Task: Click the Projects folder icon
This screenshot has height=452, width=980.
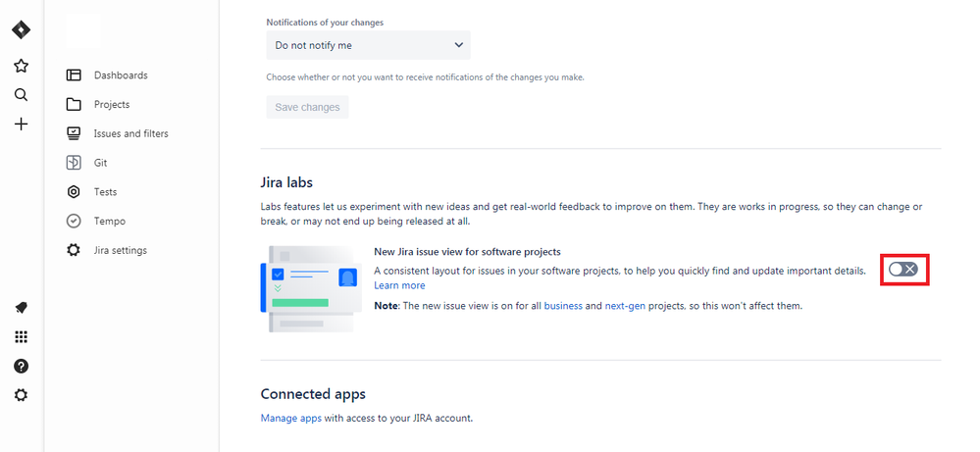Action: (74, 104)
